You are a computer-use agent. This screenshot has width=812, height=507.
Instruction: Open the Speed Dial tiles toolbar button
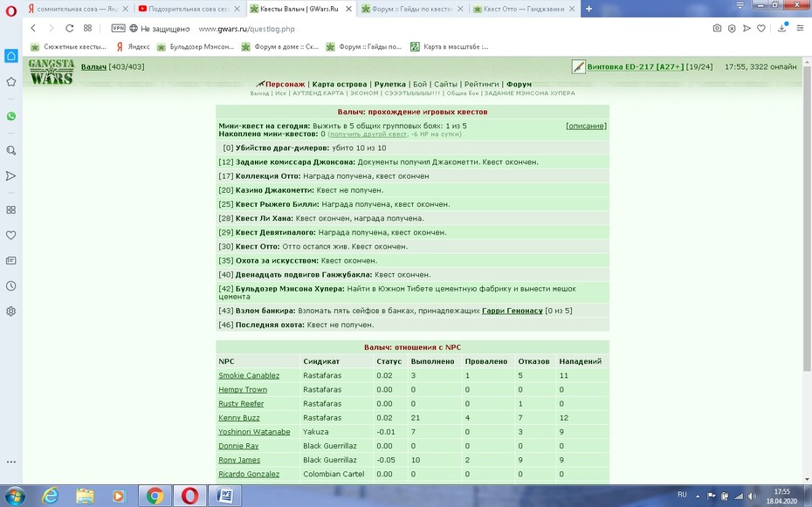tap(87, 29)
